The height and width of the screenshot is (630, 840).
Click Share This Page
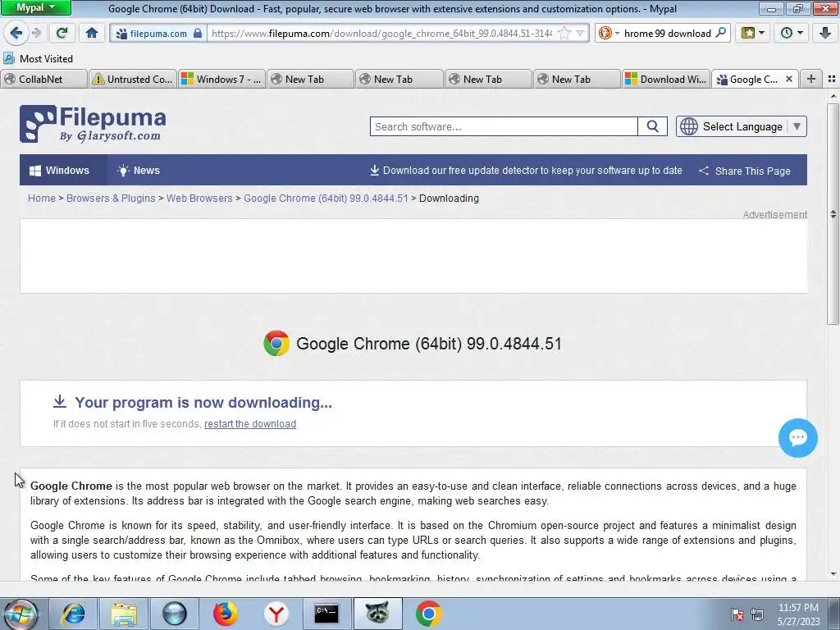[x=745, y=171]
